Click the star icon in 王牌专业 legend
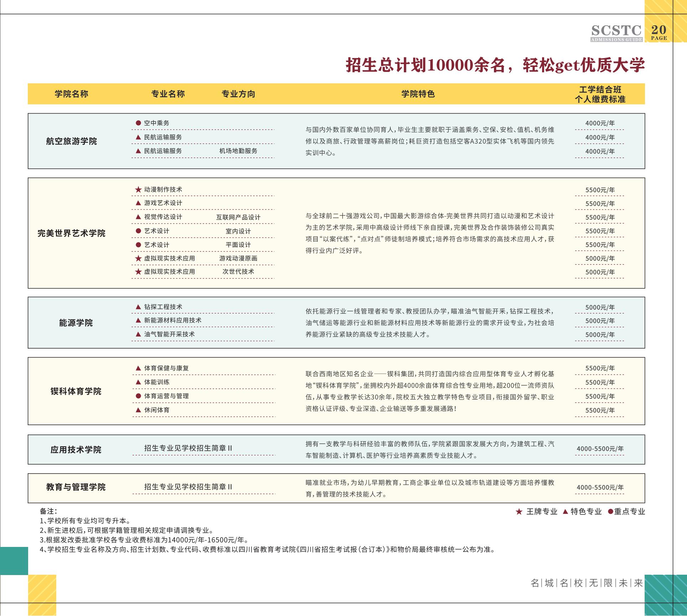Viewport: 687px width, 616px height. pos(519,512)
